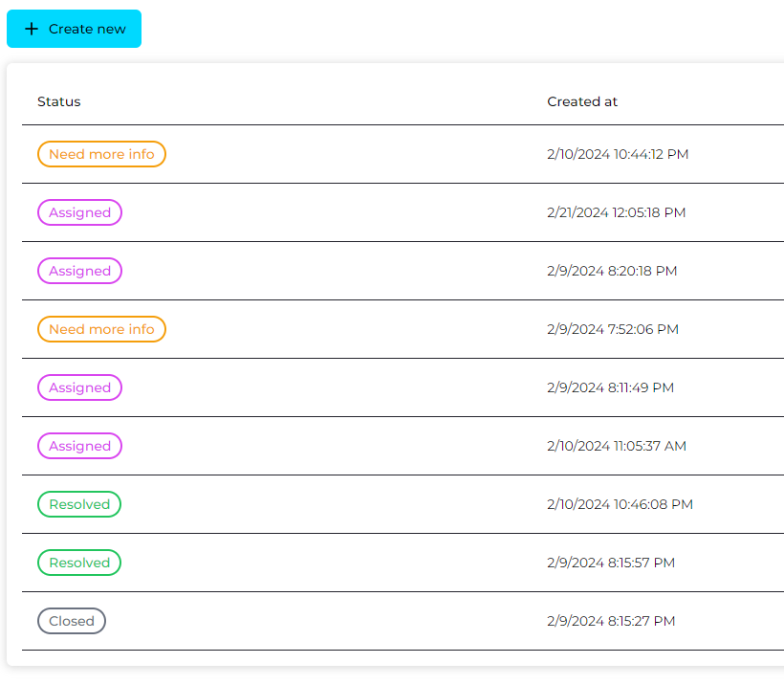The width and height of the screenshot is (784, 685).
Task: Select Assigned badge created 2/21/2024
Action: coord(79,212)
